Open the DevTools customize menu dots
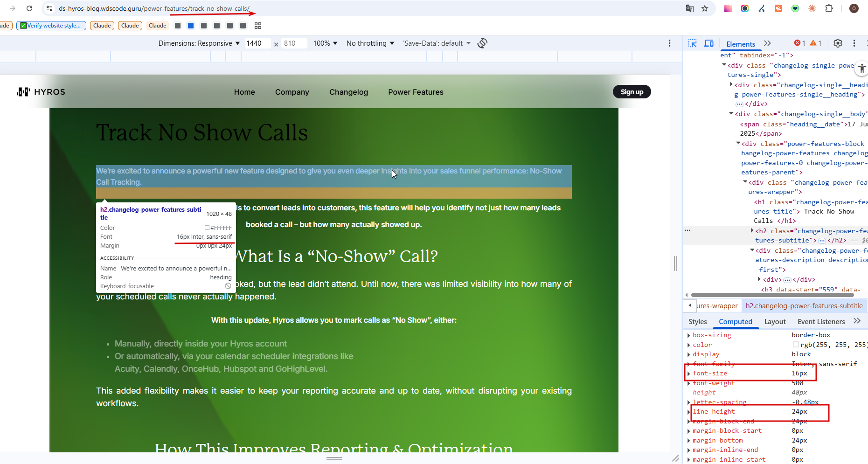Image resolution: width=868 pixels, height=464 pixels. pos(854,43)
